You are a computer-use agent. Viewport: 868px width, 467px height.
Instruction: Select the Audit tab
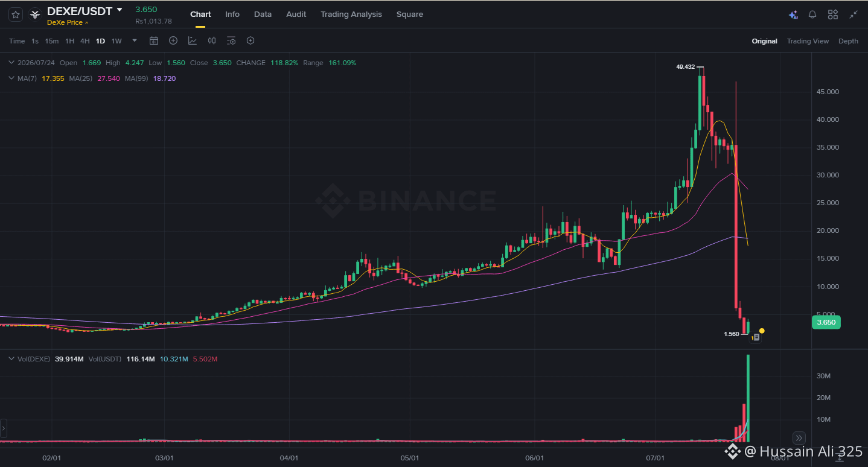tap(296, 14)
